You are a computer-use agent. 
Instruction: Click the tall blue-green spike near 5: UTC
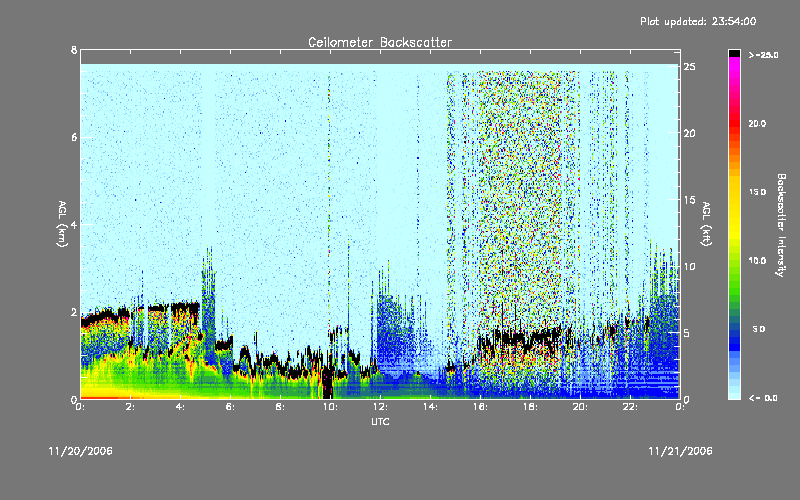pos(208,306)
